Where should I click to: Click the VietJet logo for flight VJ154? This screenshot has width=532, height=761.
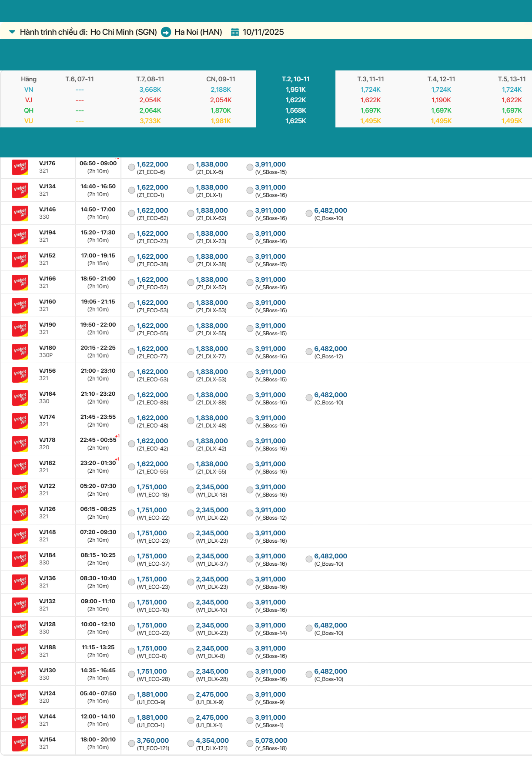point(20,744)
